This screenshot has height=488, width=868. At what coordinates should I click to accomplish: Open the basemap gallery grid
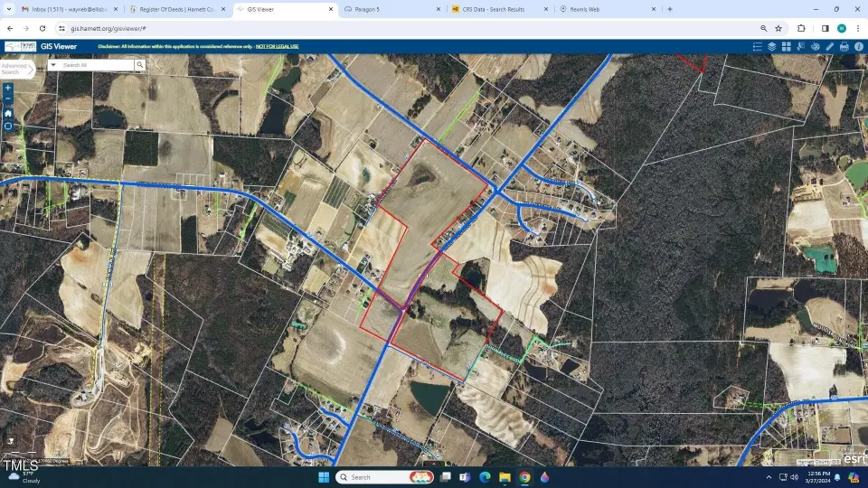(786, 46)
